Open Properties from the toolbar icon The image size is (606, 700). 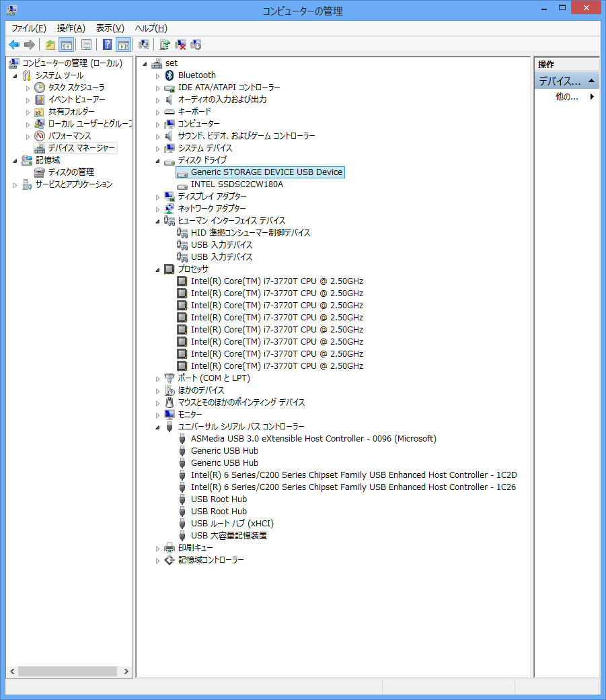pyautogui.click(x=87, y=44)
